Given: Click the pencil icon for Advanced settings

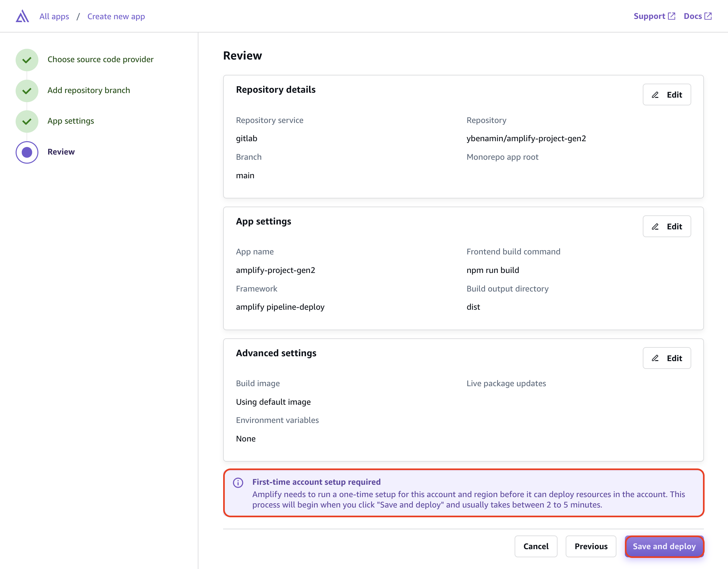Looking at the screenshot, I should (x=655, y=358).
